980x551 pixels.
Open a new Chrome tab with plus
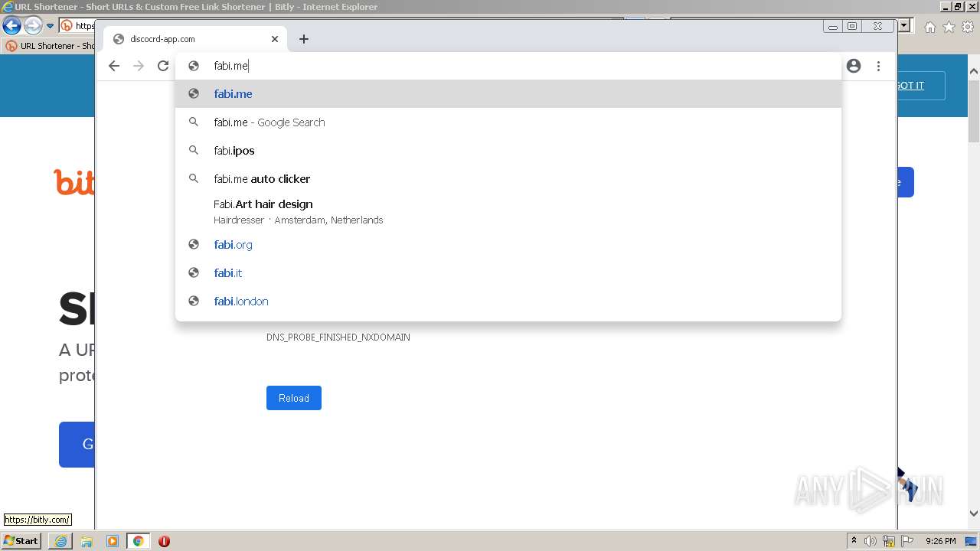tap(304, 39)
